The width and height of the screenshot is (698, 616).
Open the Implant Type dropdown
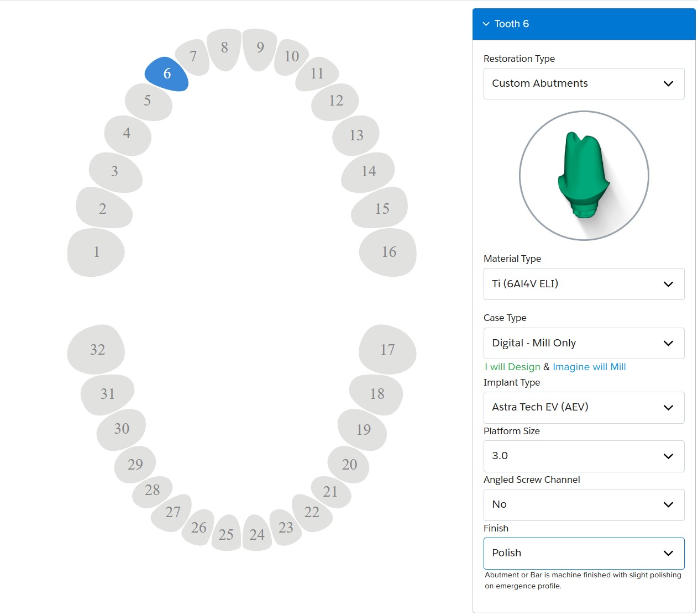pyautogui.click(x=584, y=407)
